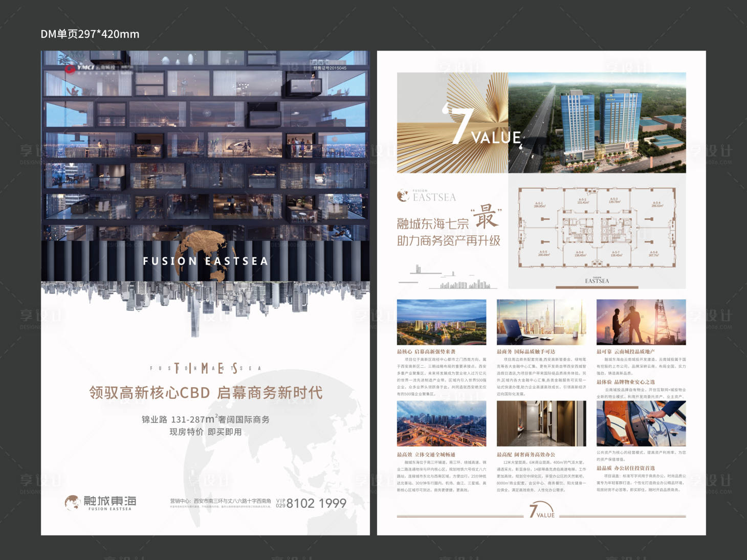The width and height of the screenshot is (747, 560).
Task: Open the aerial twin-tower rendering image
Action: [x=597, y=123]
